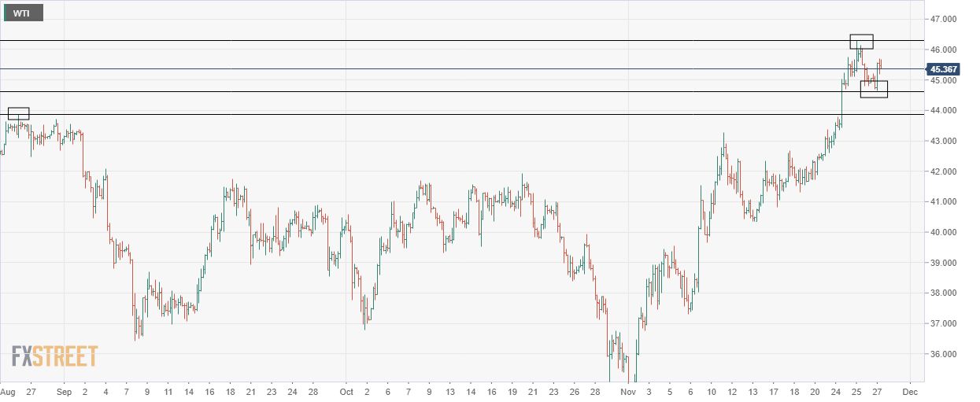Viewport: 980px width, 402px height.
Task: Click the 38.000 price axis label
Action: (x=944, y=293)
